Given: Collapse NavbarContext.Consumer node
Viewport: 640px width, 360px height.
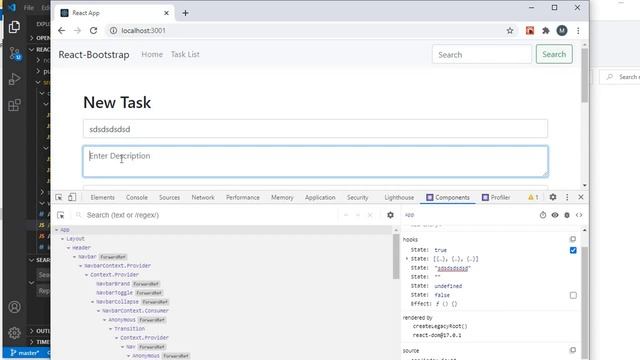Looking at the screenshot, I should point(98,311).
